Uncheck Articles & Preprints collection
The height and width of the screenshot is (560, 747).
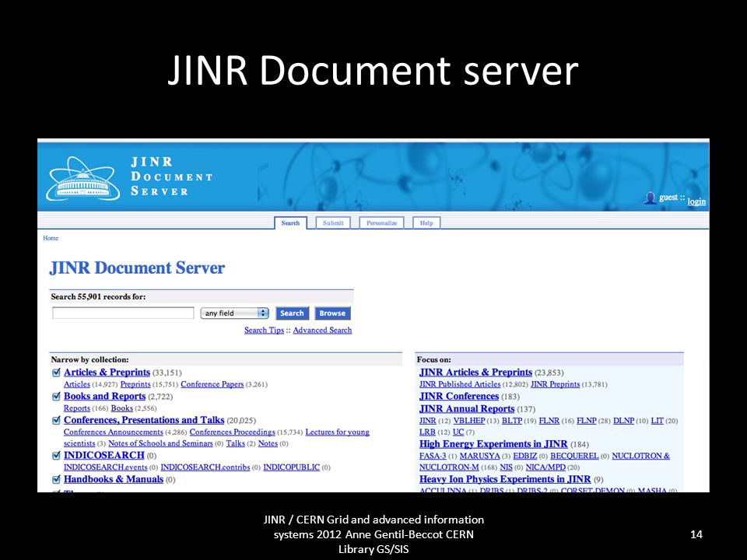coord(56,373)
